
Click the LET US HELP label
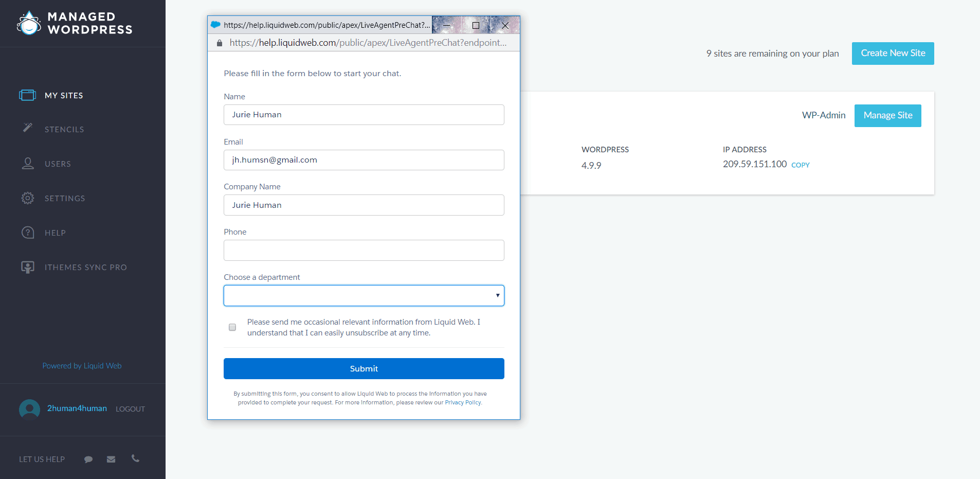(x=42, y=459)
